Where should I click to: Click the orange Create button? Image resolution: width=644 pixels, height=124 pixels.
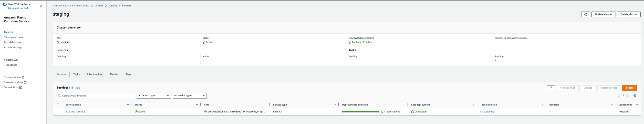point(629,88)
